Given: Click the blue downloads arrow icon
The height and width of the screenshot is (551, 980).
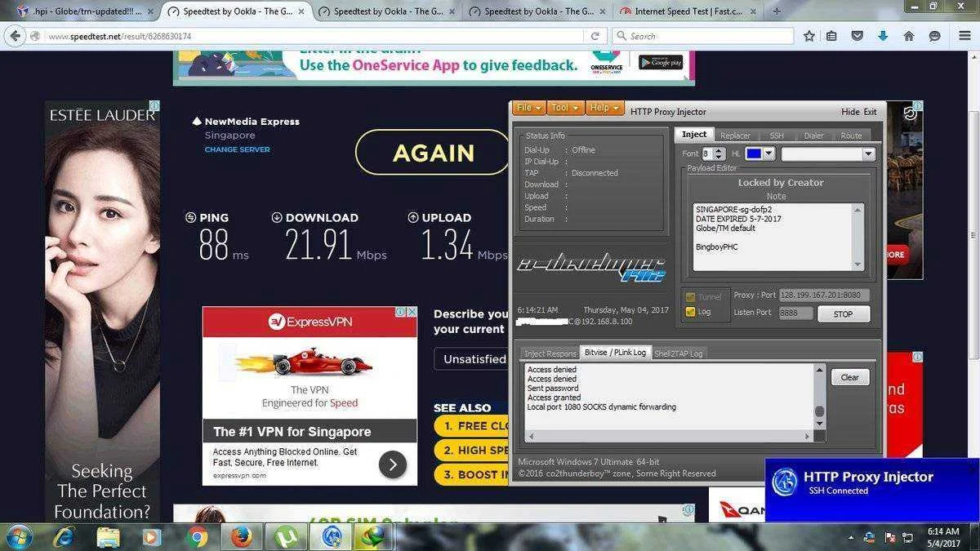Looking at the screenshot, I should (883, 36).
